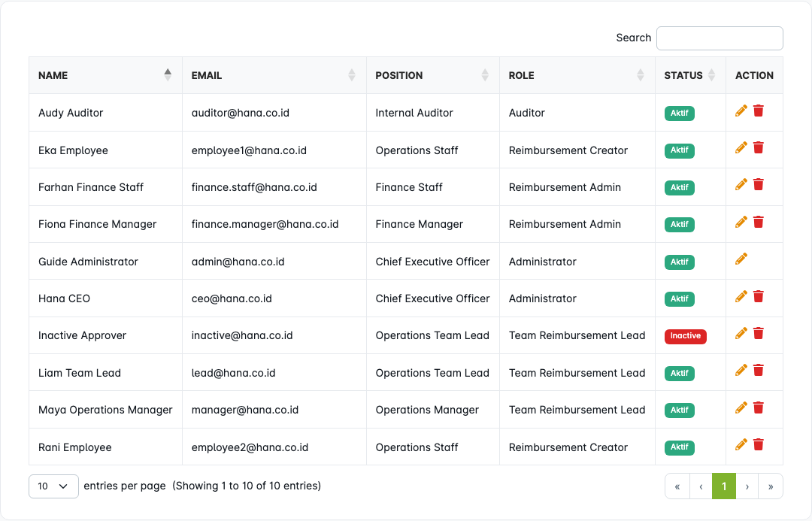Select page 1 in pagination

pyautogui.click(x=723, y=486)
